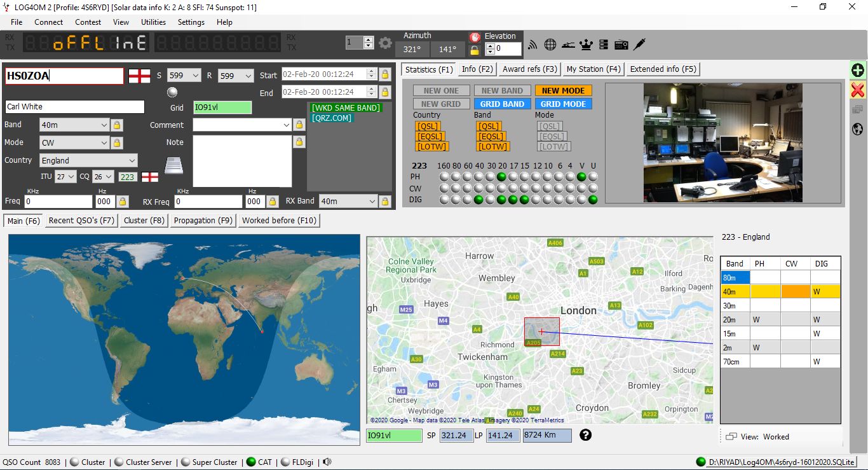Viewport: 868px width, 470px height.
Task: Click the telegraph key icon in the toolbar
Action: (x=568, y=45)
